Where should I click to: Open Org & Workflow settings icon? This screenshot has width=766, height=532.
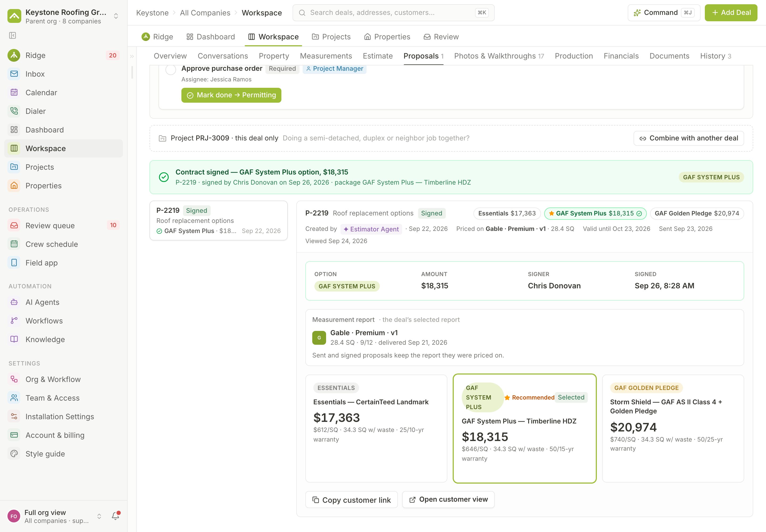(14, 379)
